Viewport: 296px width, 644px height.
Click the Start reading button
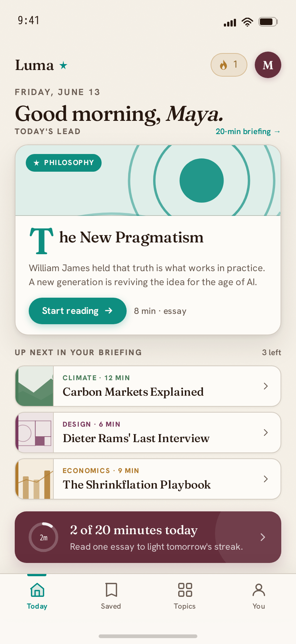[78, 311]
